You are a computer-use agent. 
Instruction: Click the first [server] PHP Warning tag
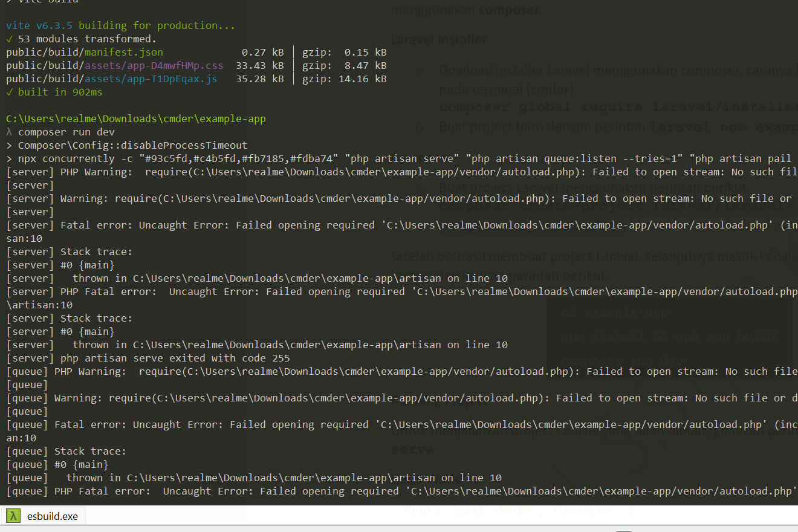[x=30, y=172]
